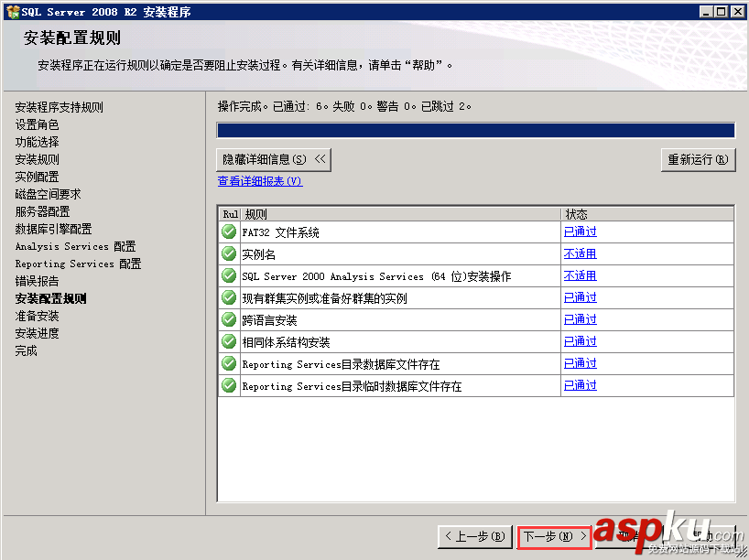Select 功能选择 step in sidebar

[38, 142]
